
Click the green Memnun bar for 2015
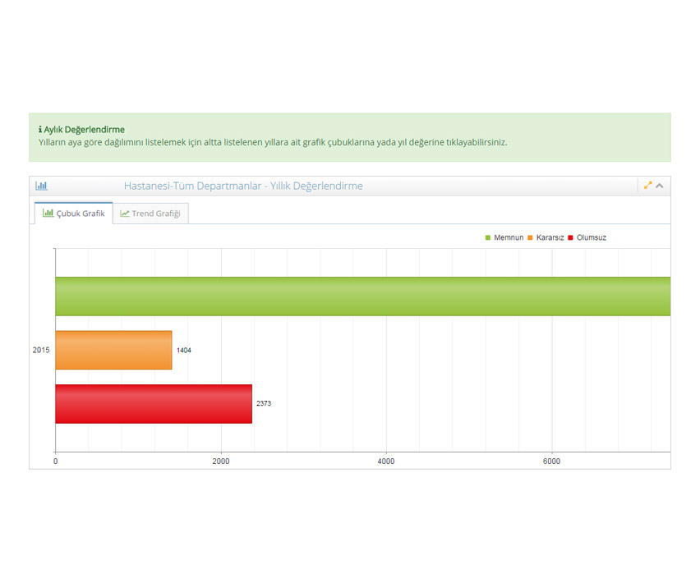pos(363,296)
